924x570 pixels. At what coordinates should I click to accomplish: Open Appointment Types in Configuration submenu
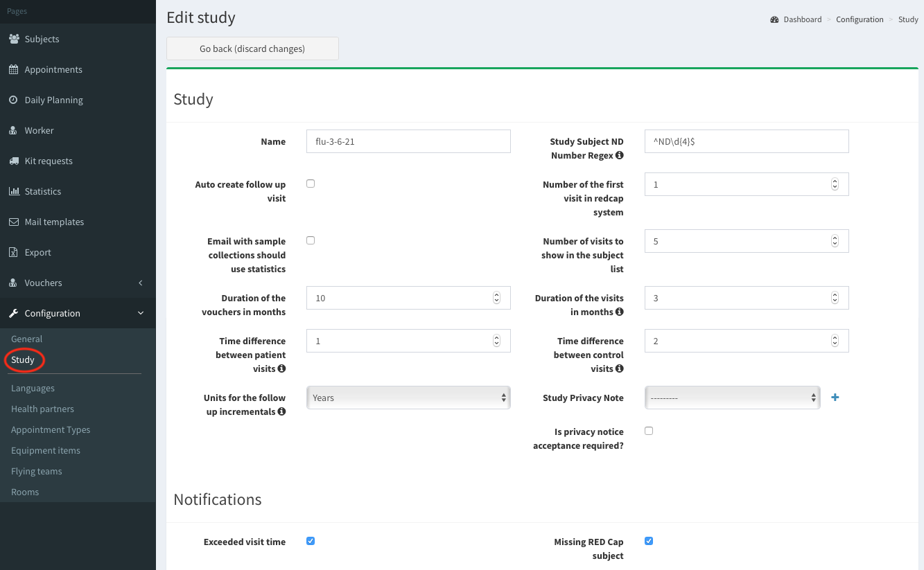(51, 429)
